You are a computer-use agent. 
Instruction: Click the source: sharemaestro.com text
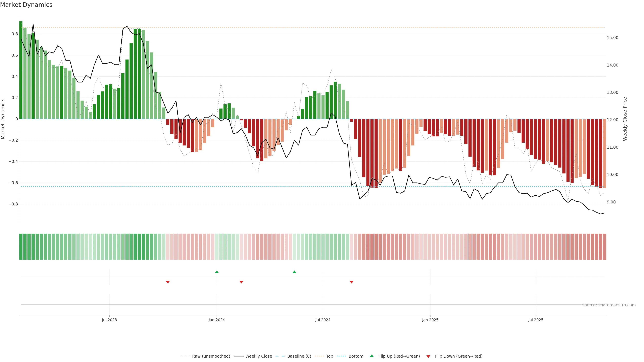click(609, 305)
